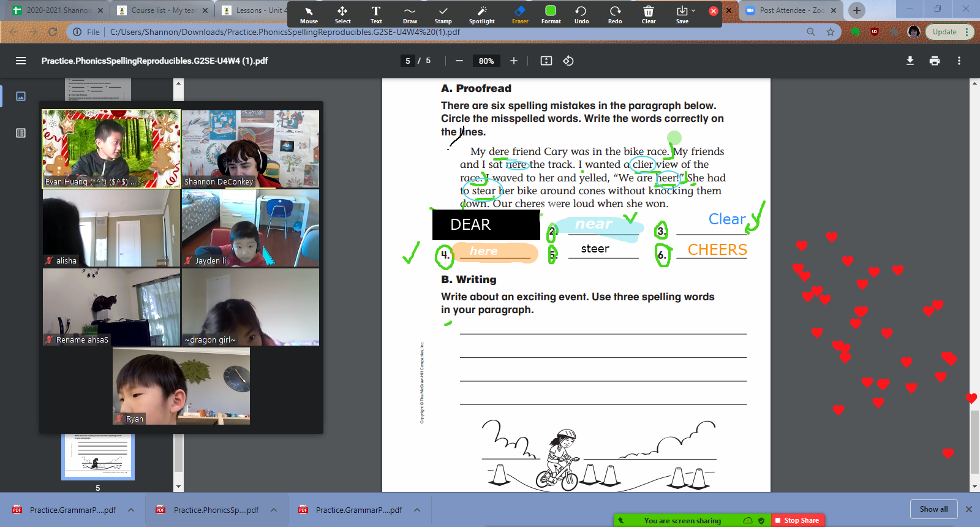Screen dimensions: 980x527
Task: Enable the Spotlight tool
Action: [x=482, y=15]
